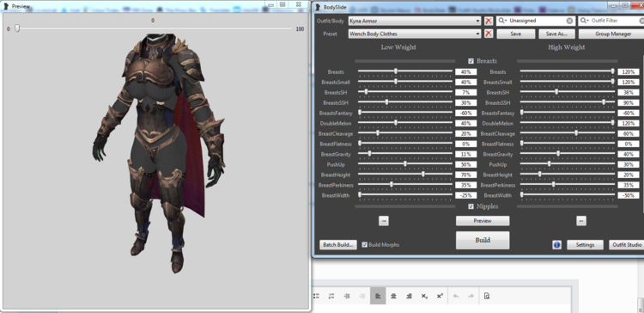Adjust High Weight Breasts slider
This screenshot has height=313, width=644.
(x=612, y=71)
